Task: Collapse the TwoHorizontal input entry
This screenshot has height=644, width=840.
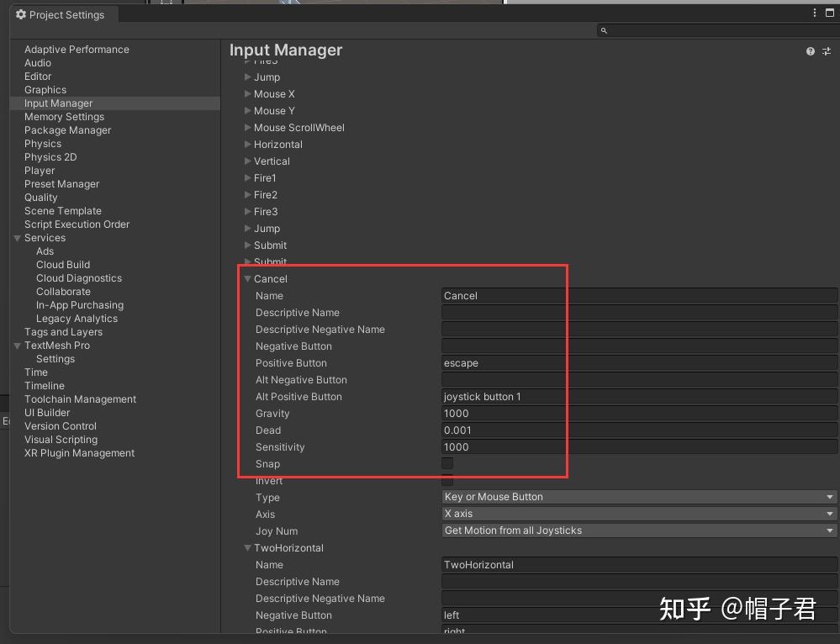Action: point(247,547)
